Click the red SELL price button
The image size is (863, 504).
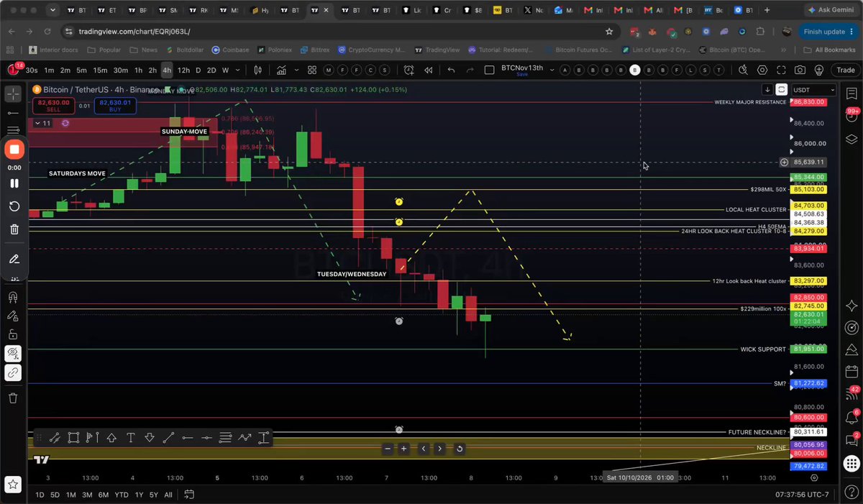pyautogui.click(x=53, y=106)
